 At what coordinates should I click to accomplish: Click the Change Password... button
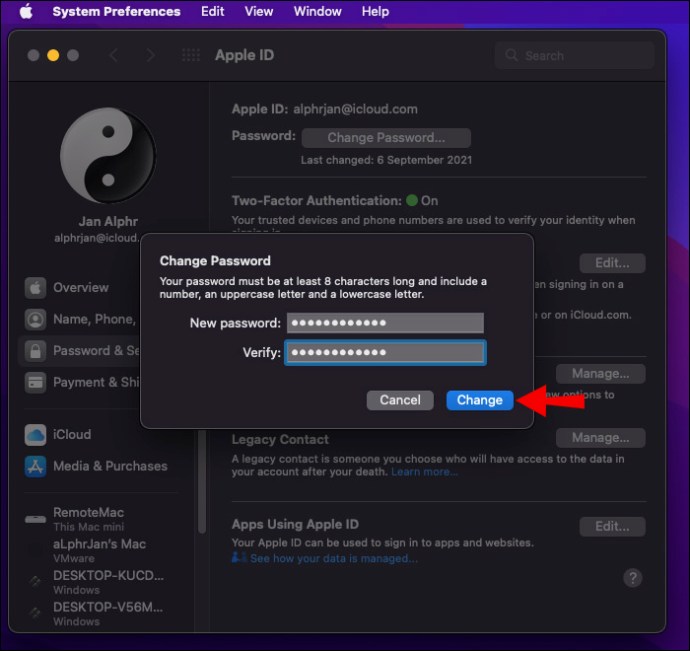[x=386, y=138]
